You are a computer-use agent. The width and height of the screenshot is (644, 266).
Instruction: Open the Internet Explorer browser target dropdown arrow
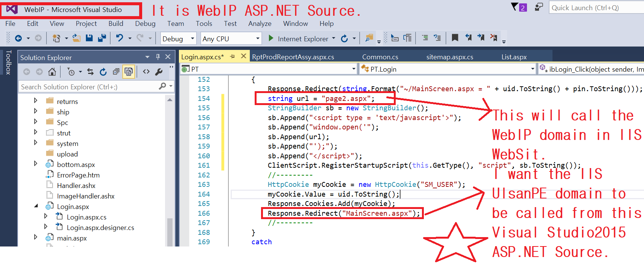pyautogui.click(x=333, y=38)
